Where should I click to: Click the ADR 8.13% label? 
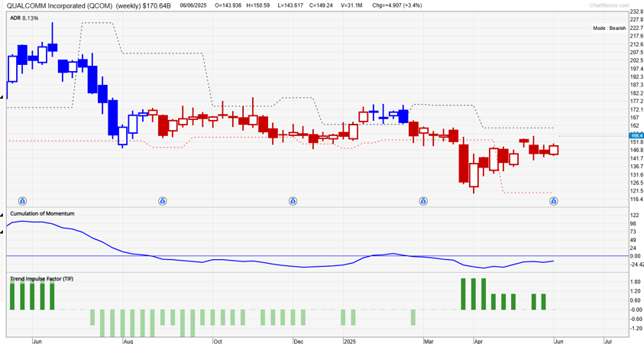(x=24, y=18)
